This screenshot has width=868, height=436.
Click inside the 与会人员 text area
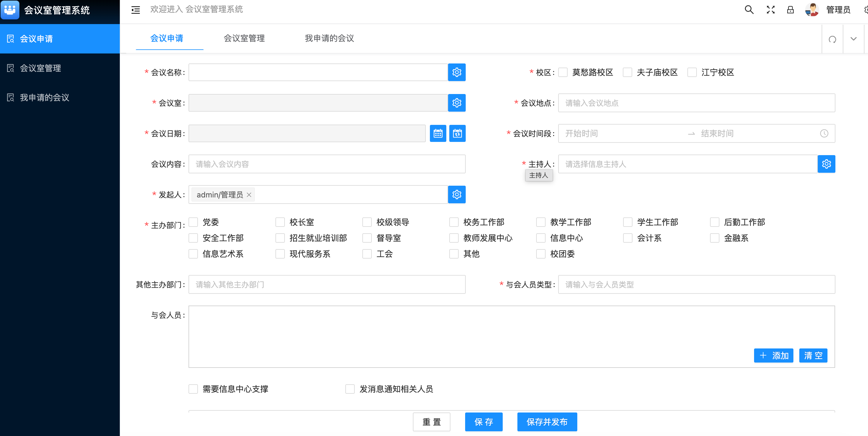tap(512, 336)
